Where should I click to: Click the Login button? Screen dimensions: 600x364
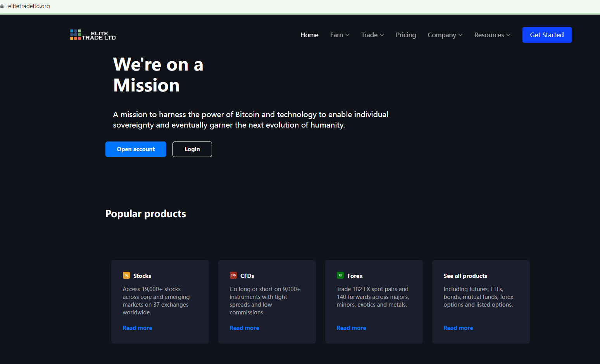[192, 149]
